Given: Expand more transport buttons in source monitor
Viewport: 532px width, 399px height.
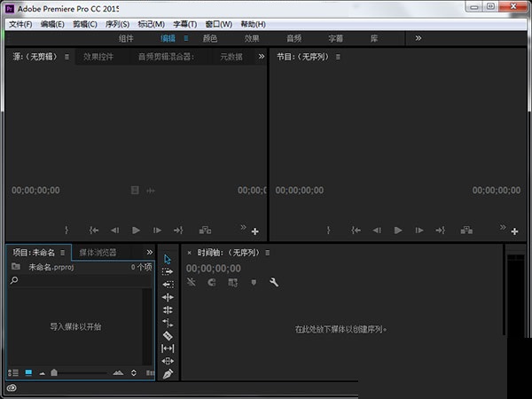Looking at the screenshot, I should (243, 227).
